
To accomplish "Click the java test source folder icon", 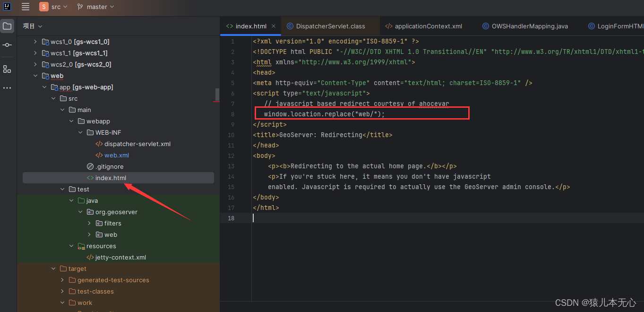I will pyautogui.click(x=81, y=200).
